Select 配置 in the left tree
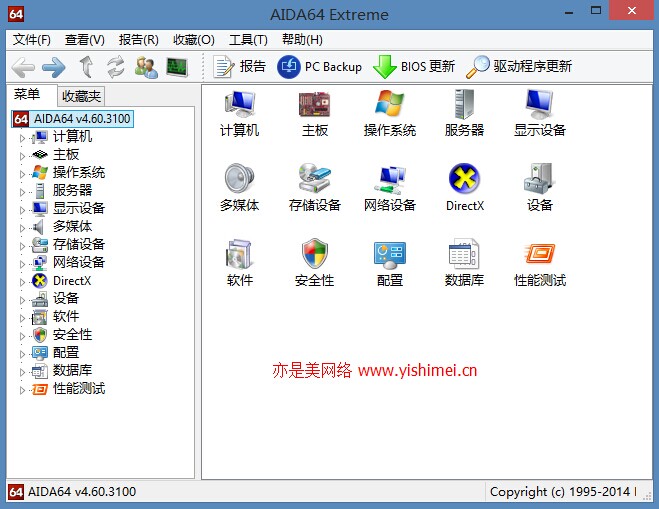 66,352
